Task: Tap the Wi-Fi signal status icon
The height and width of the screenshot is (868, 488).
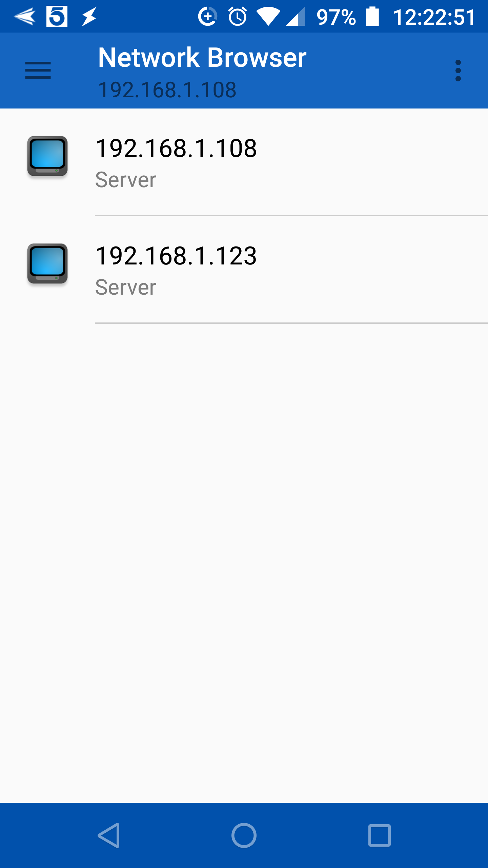Action: pos(268,17)
